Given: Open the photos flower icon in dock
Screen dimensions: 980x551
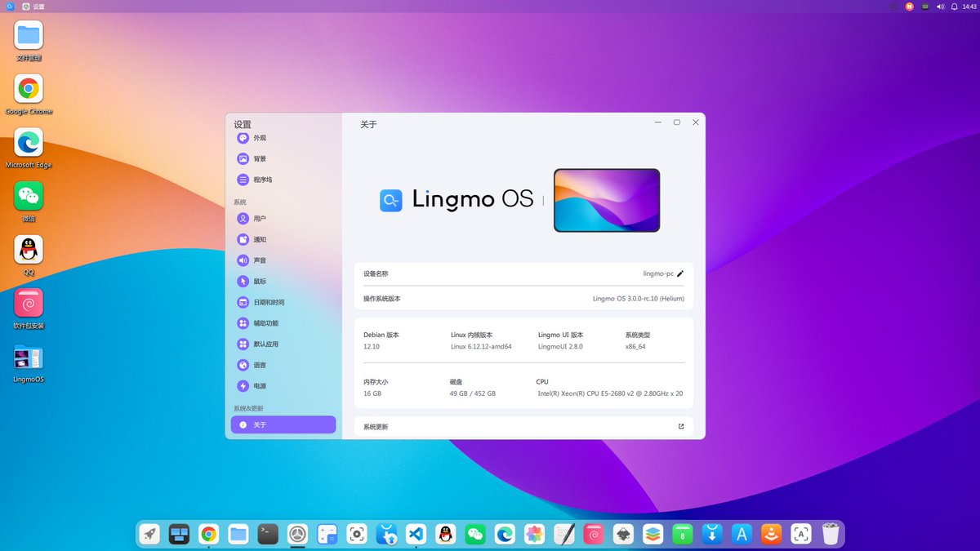Looking at the screenshot, I should 534,535.
